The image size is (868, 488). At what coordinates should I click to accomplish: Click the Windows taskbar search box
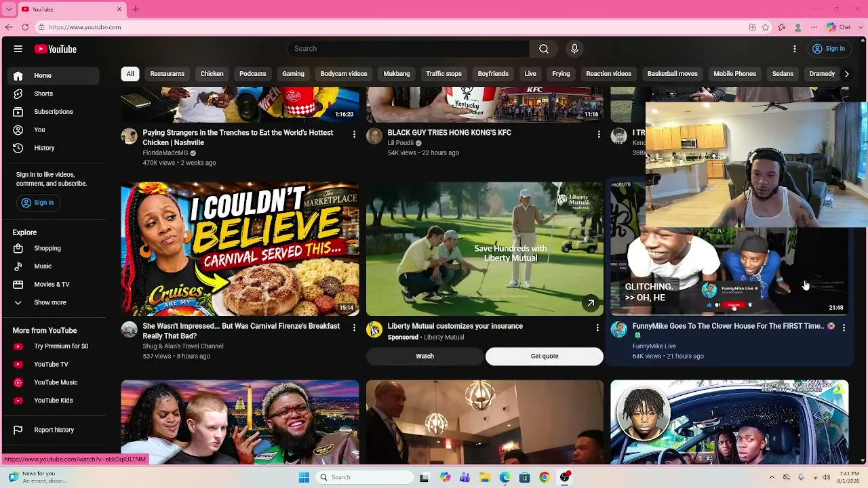point(365,477)
